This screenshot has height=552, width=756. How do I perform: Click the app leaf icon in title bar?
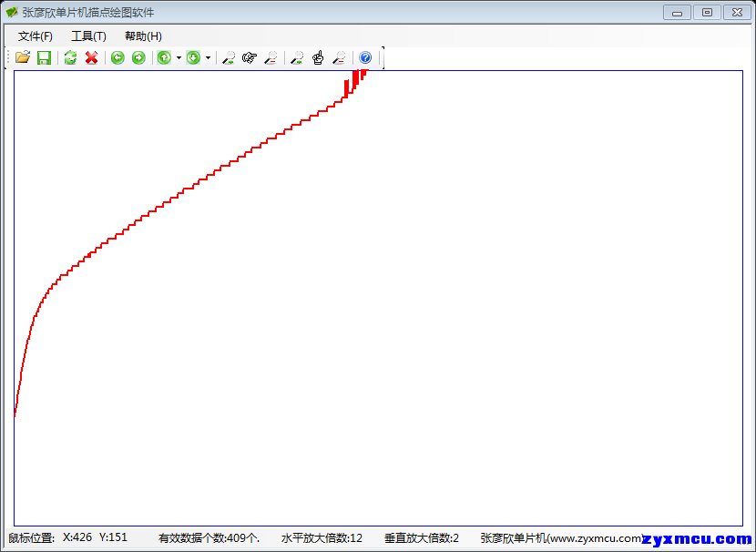click(12, 12)
